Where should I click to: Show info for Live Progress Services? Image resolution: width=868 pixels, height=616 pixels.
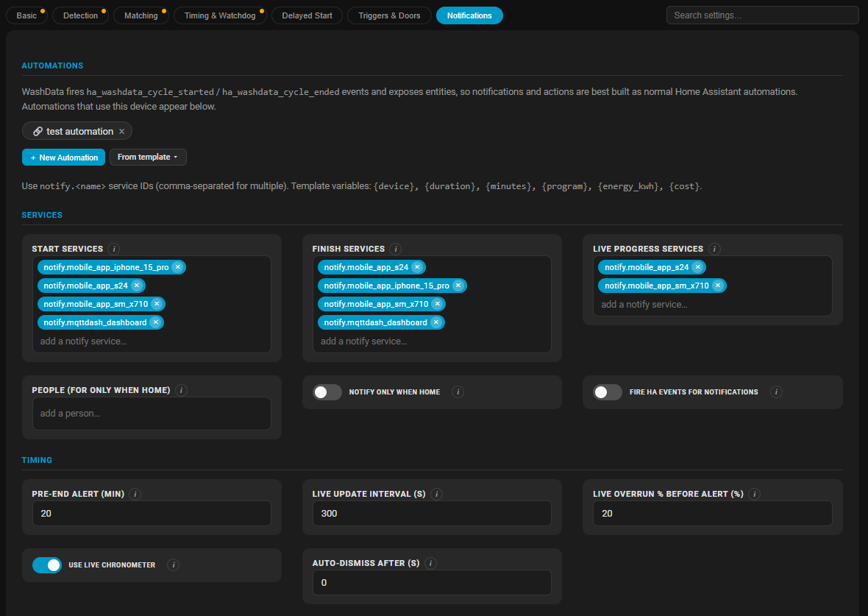tap(714, 249)
